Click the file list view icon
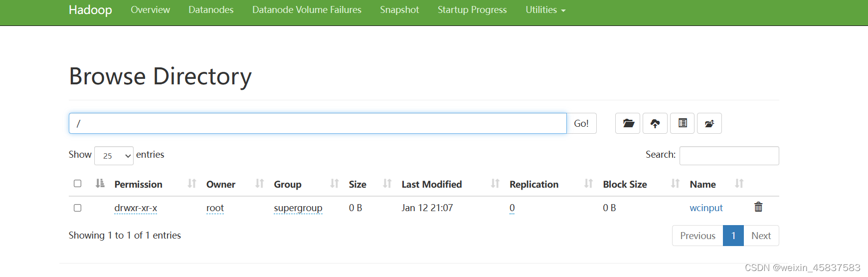Image resolution: width=868 pixels, height=277 pixels. tap(683, 123)
